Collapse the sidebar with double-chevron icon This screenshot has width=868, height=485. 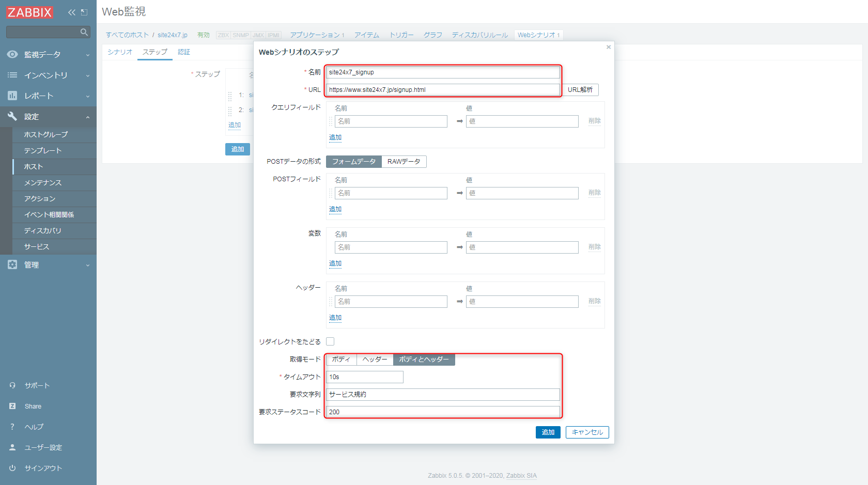[72, 12]
